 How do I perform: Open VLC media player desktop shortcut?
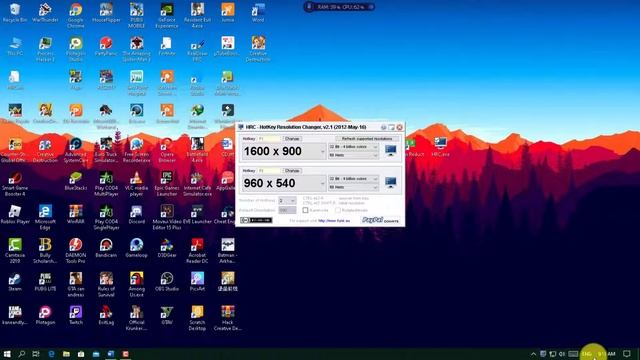(x=136, y=184)
